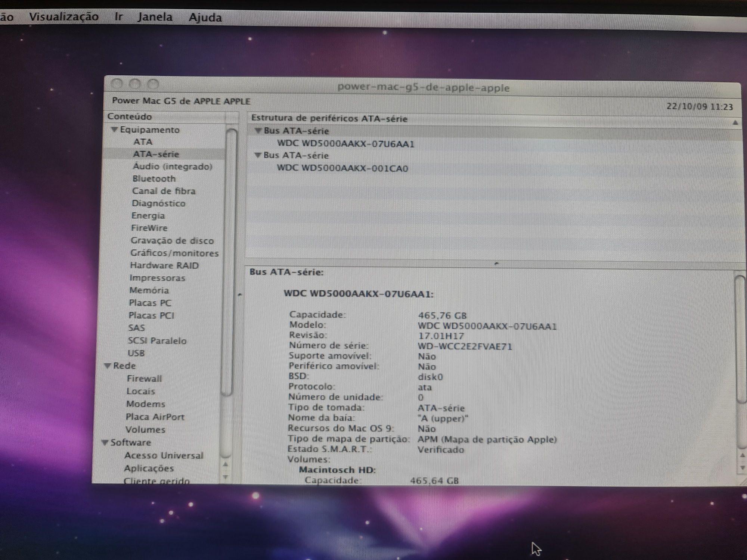Collapse the second Bus ATA-série node

pyautogui.click(x=258, y=155)
